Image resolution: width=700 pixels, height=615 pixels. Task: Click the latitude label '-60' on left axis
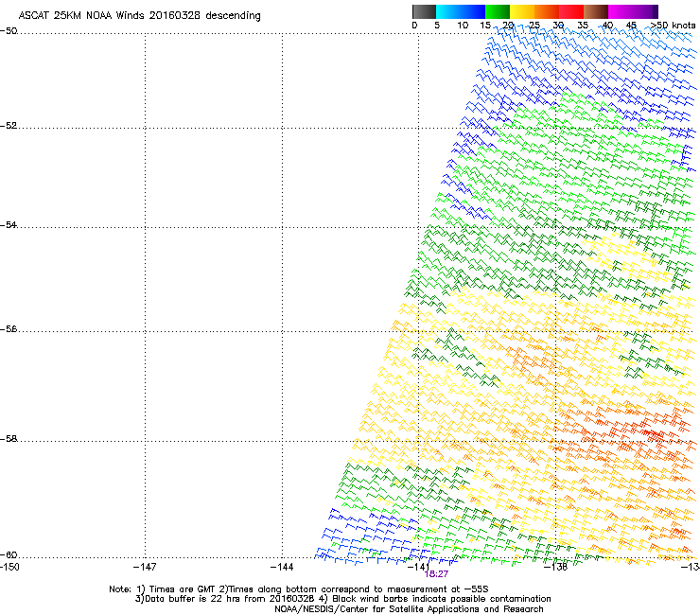click(x=9, y=555)
